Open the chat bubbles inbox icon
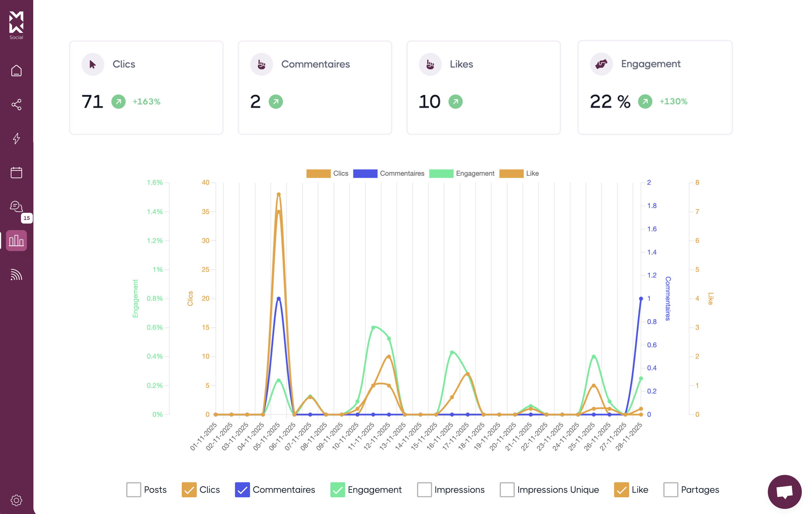Image resolution: width=812 pixels, height=514 pixels. (16, 206)
